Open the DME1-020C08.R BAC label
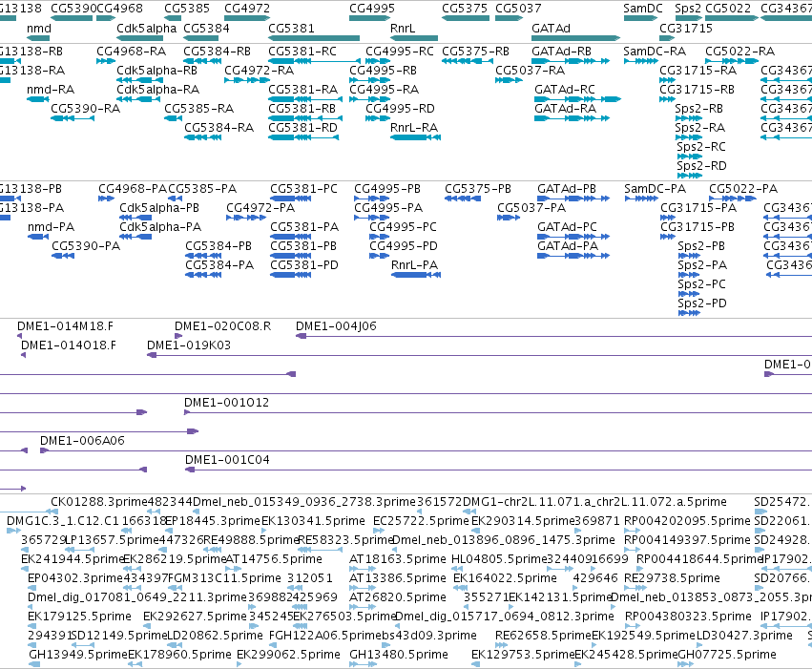The height and width of the screenshot is (669, 812). [222, 326]
